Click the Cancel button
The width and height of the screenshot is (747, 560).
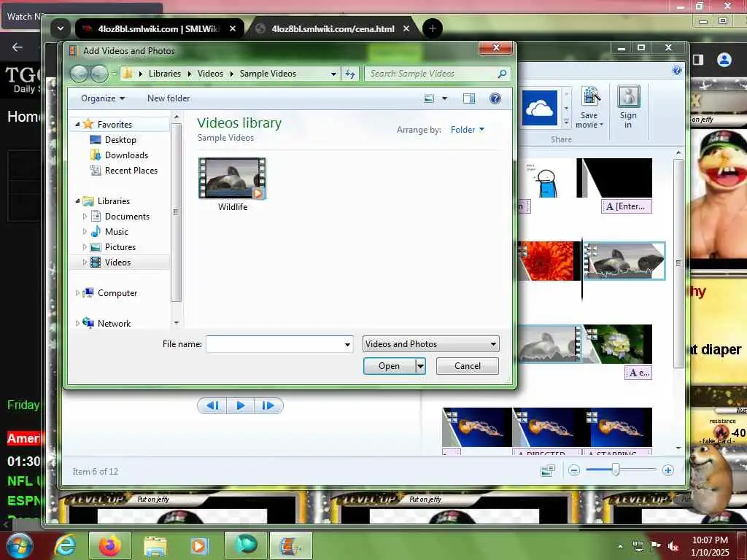468,366
